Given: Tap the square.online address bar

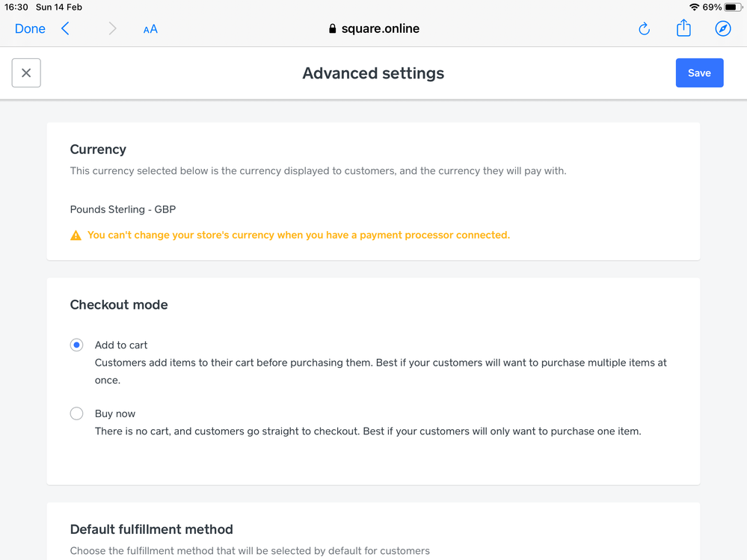Looking at the screenshot, I should pos(380,29).
